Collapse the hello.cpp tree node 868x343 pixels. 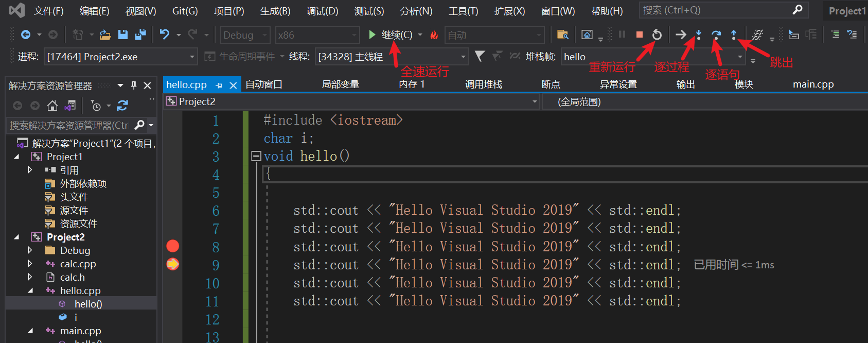click(x=30, y=290)
